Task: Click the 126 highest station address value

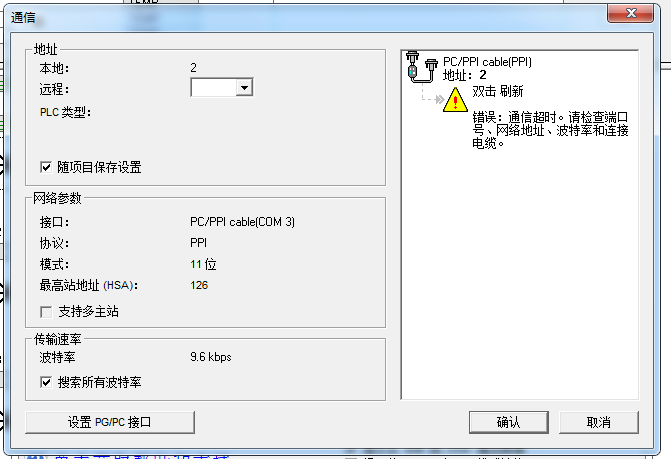Action: click(199, 285)
